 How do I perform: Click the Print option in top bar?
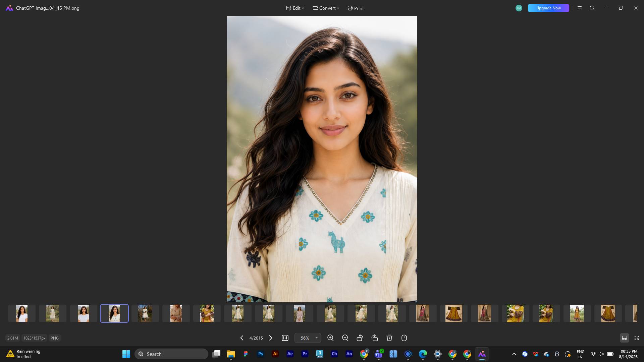[356, 8]
